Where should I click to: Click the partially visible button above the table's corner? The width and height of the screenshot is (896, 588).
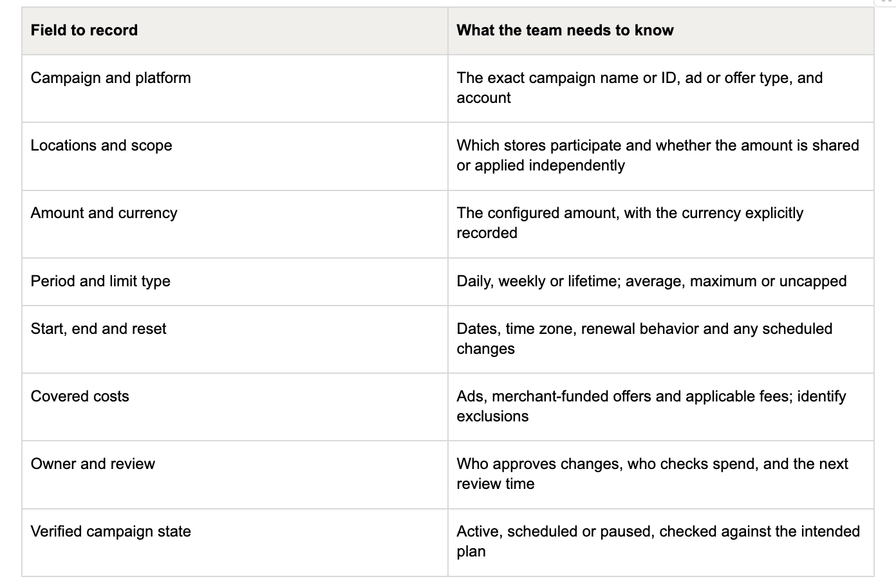coord(885,3)
